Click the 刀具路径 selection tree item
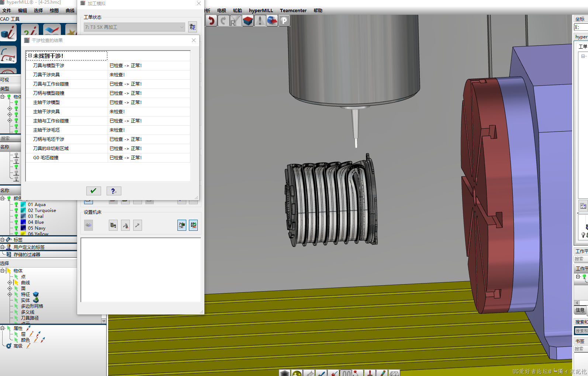 (30, 318)
